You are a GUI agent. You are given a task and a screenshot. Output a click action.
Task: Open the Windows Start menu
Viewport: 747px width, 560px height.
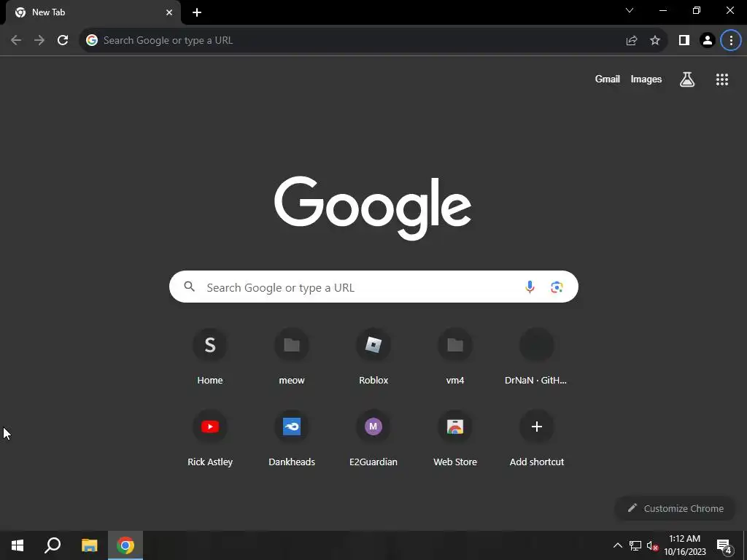[x=18, y=545]
